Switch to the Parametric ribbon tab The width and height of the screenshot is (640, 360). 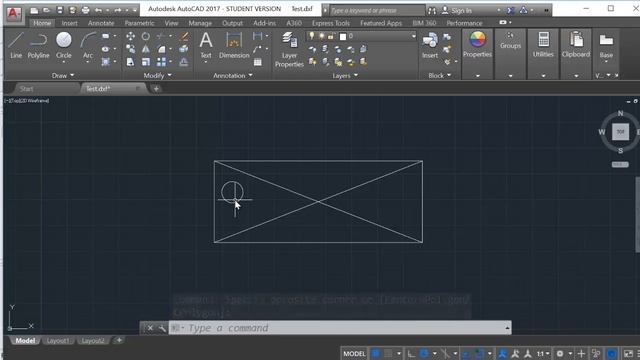(x=140, y=23)
